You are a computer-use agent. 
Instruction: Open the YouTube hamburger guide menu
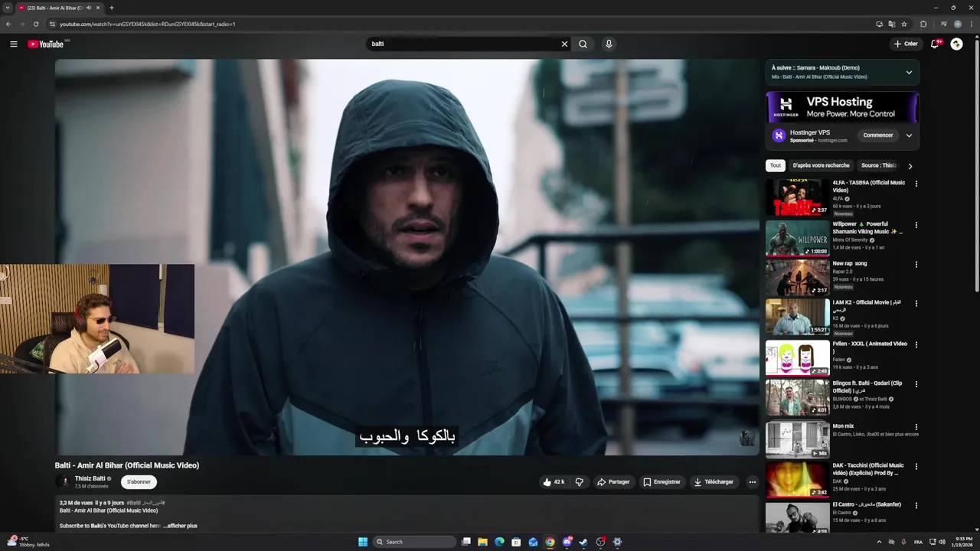14,44
